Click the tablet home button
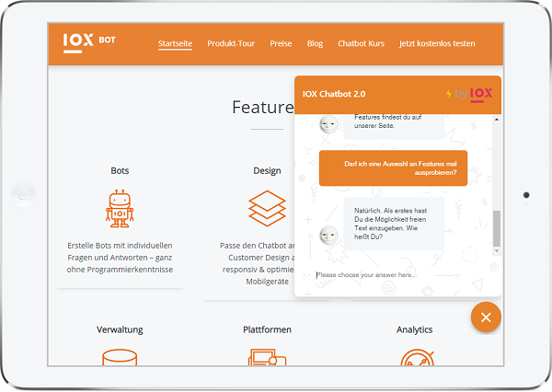 pos(23,195)
